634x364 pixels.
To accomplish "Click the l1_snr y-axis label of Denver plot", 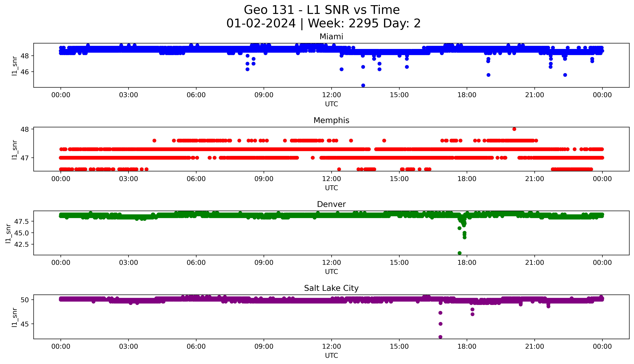I will (8, 234).
